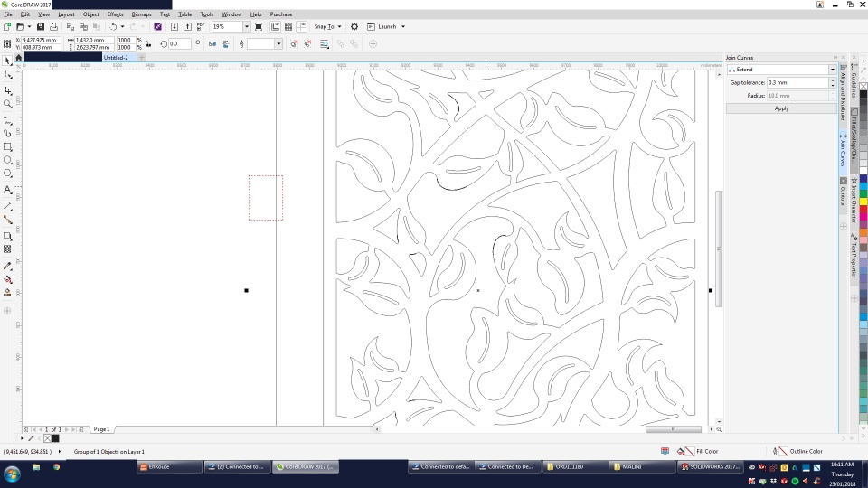This screenshot has width=868, height=488.
Task: Click the Print icon
Action: pos(53,26)
